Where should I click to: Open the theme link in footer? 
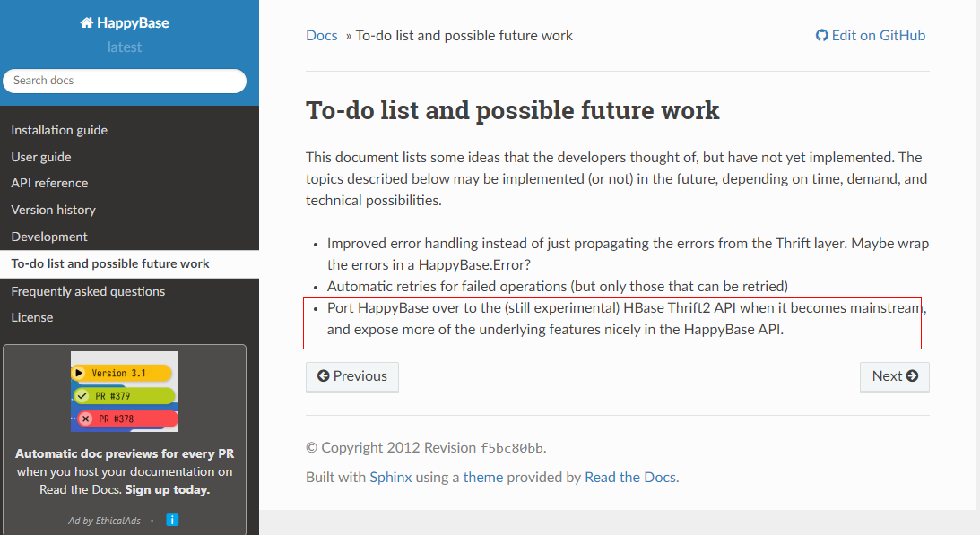coord(483,478)
